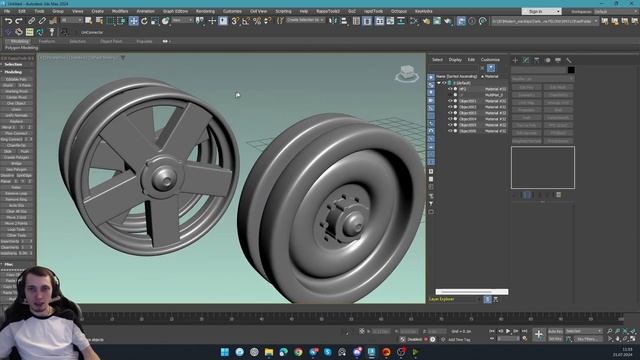This screenshot has width=640, height=360.
Task: Switch to the Create command panel tab
Action: (515, 60)
